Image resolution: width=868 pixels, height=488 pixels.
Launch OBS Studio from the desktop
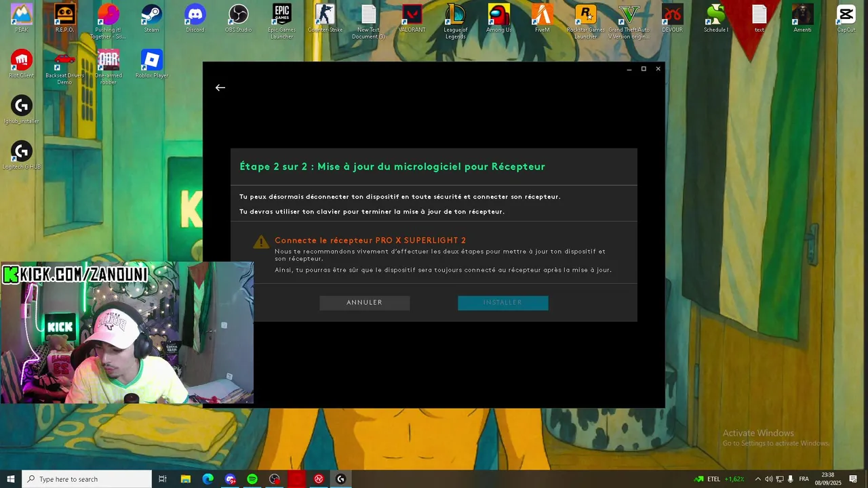(x=238, y=18)
